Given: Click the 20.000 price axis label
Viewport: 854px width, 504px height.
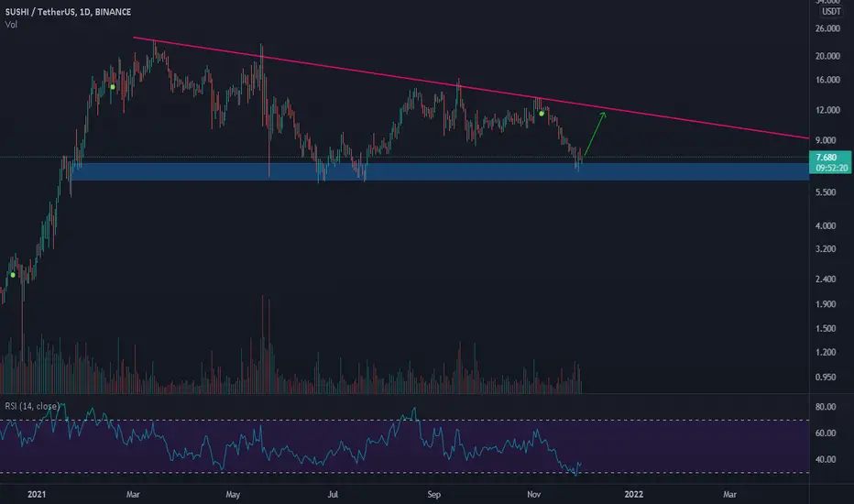Looking at the screenshot, I should (827, 56).
